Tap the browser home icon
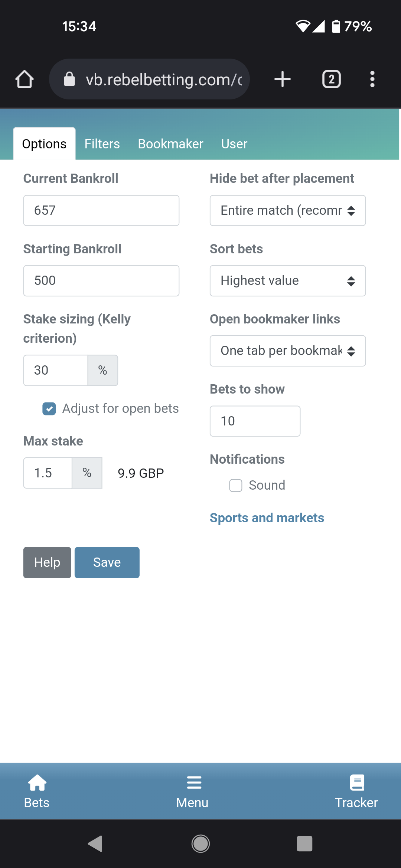 (x=25, y=79)
